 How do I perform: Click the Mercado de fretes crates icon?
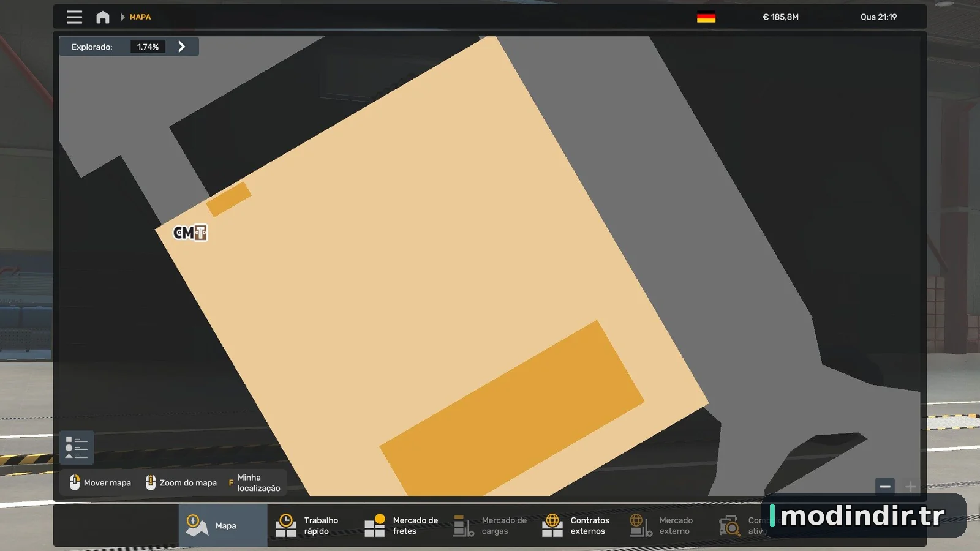click(x=375, y=525)
